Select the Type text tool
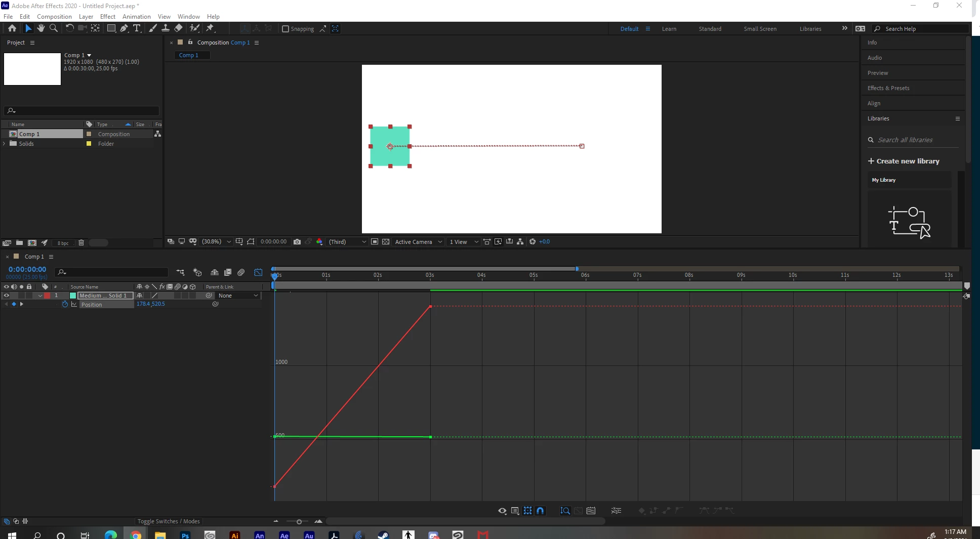980x539 pixels. tap(137, 28)
